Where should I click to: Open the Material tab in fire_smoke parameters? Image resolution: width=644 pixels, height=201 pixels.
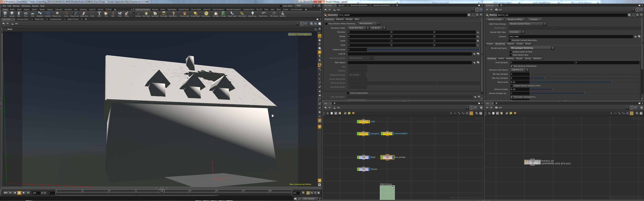coord(339,19)
